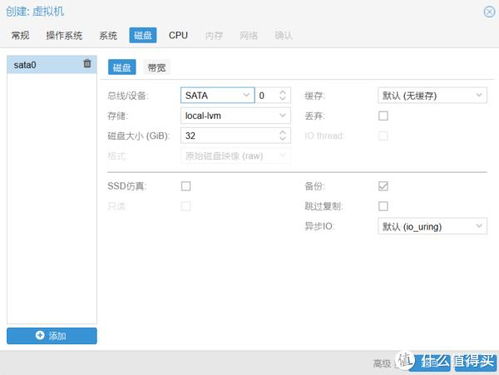Open the 系统 tab
This screenshot has width=499, height=375.
point(108,35)
